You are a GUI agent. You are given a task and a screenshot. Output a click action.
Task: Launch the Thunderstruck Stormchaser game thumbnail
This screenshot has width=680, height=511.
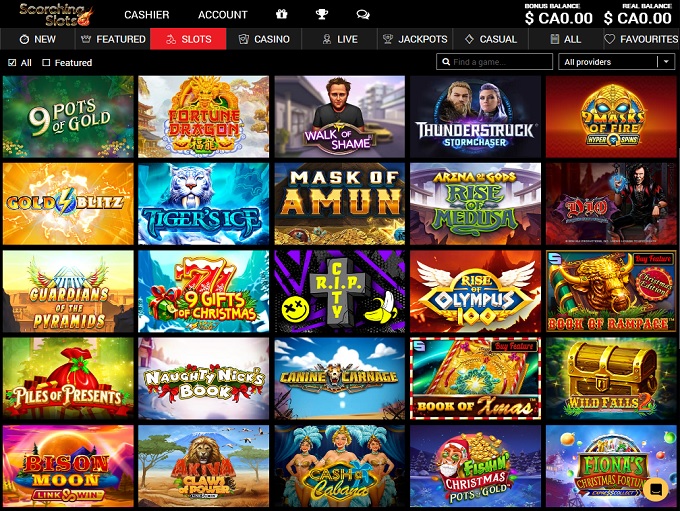(475, 117)
